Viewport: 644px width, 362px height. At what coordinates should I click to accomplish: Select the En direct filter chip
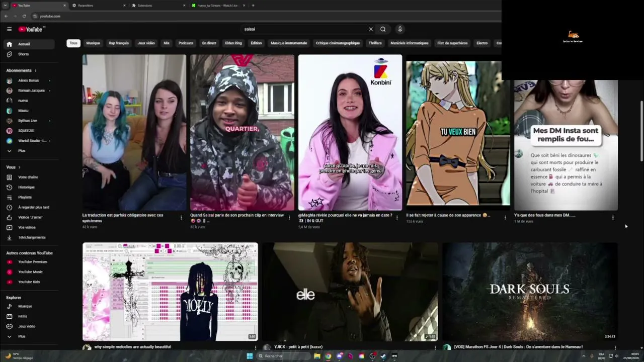(x=209, y=43)
